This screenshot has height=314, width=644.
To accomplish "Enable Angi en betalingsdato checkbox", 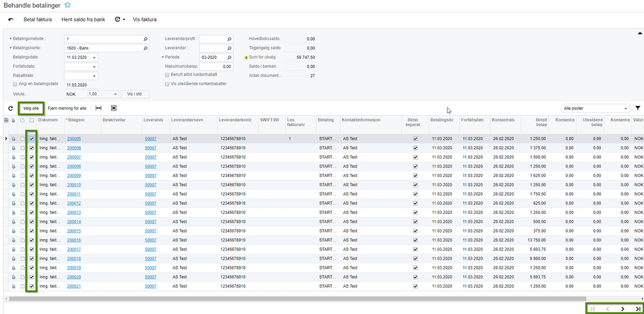I will tap(15, 84).
